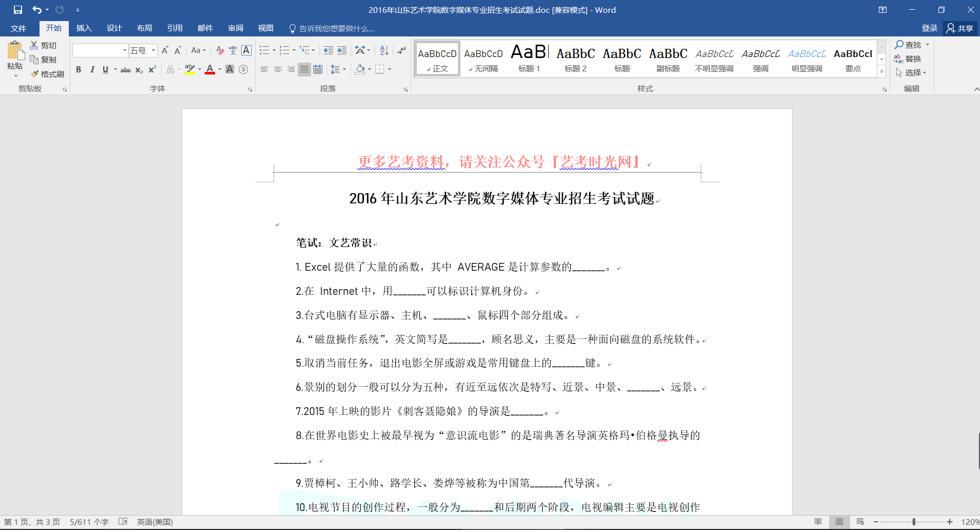Expand the styles gallery list
Image resolution: width=980 pixels, height=530 pixels.
point(881,72)
